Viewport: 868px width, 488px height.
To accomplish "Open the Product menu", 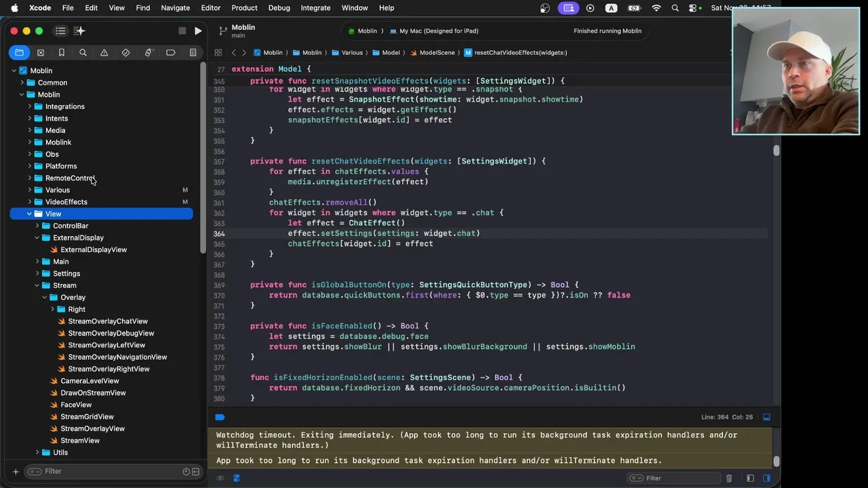I will (x=244, y=7).
